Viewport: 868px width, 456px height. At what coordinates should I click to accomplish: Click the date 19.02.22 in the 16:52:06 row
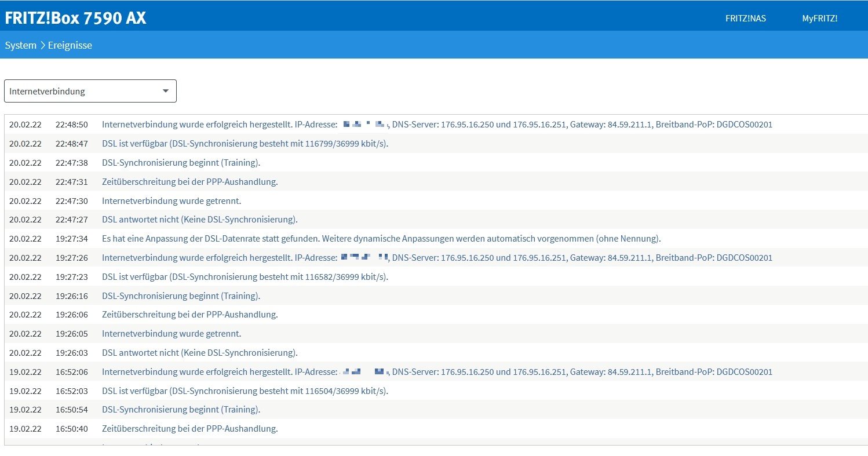coord(25,372)
